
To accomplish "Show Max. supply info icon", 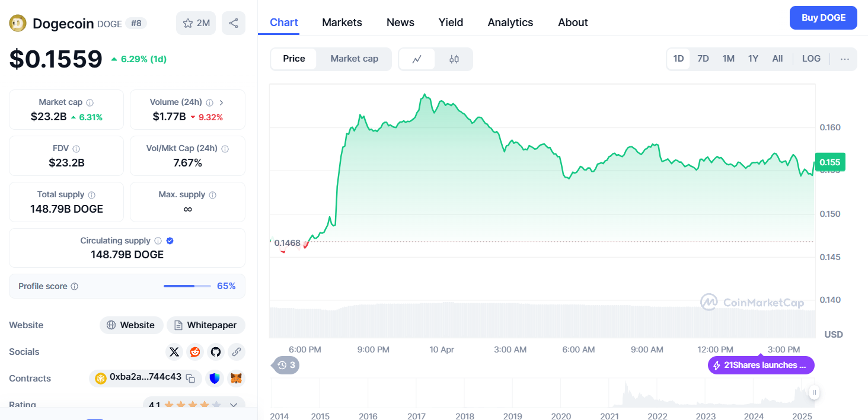I will click(213, 195).
